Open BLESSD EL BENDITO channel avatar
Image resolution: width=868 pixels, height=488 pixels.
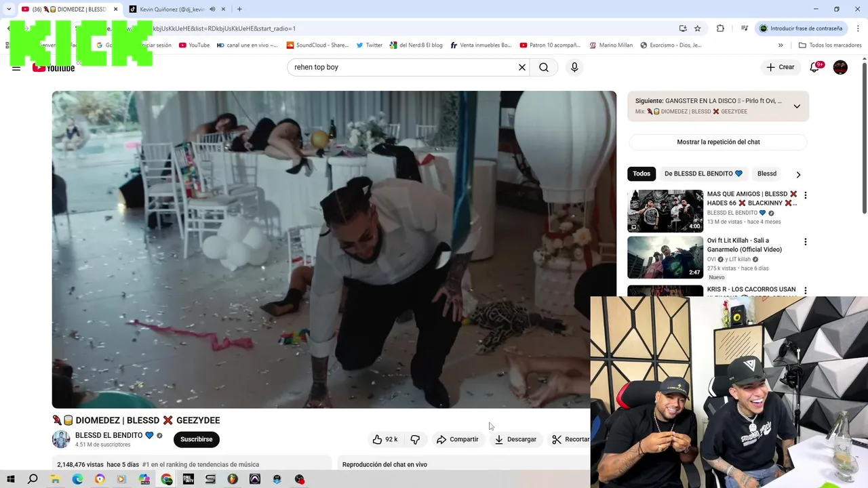point(61,439)
